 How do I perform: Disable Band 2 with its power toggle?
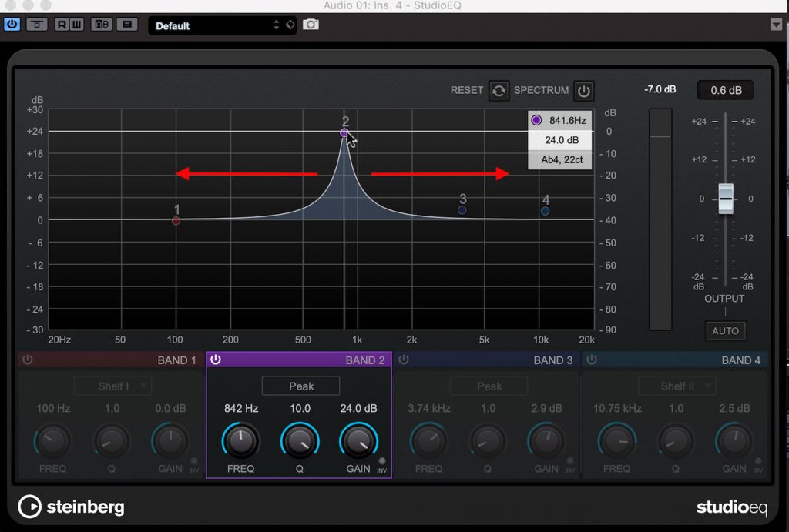217,360
